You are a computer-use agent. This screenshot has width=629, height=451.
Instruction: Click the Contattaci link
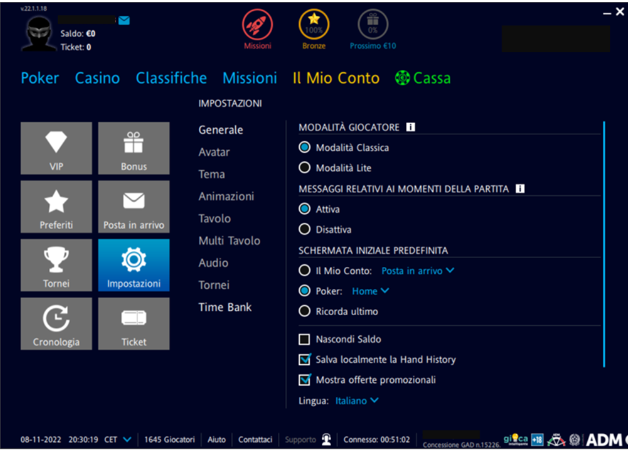[x=255, y=440]
